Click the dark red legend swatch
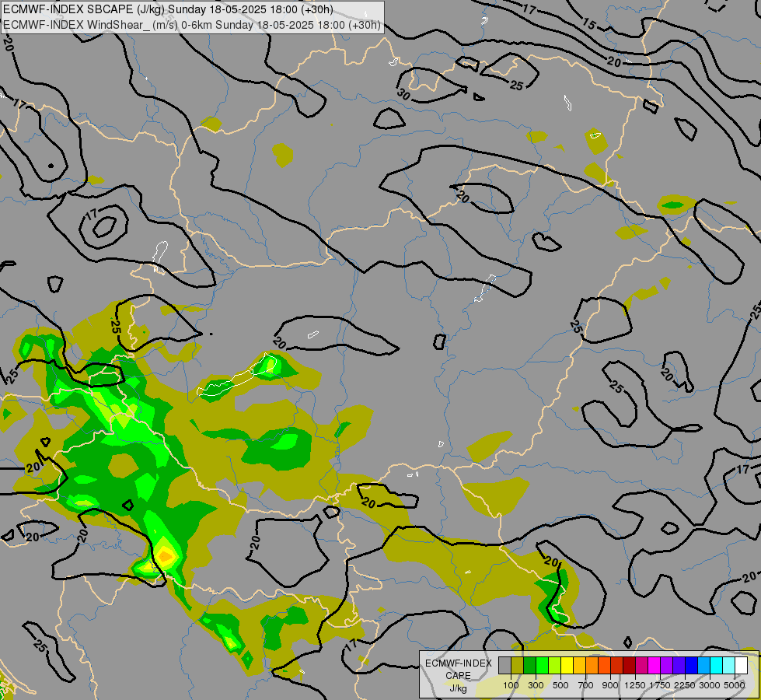This screenshot has width=761, height=700. click(x=629, y=665)
